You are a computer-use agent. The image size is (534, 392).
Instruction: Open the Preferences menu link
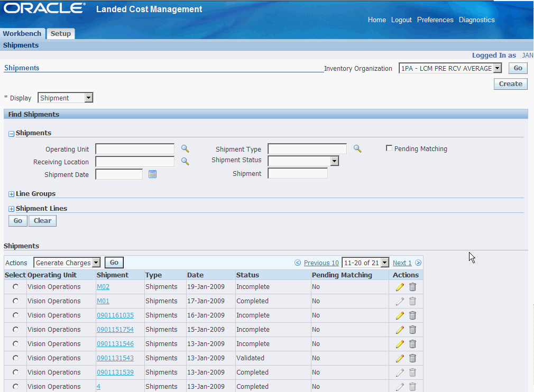(x=435, y=20)
